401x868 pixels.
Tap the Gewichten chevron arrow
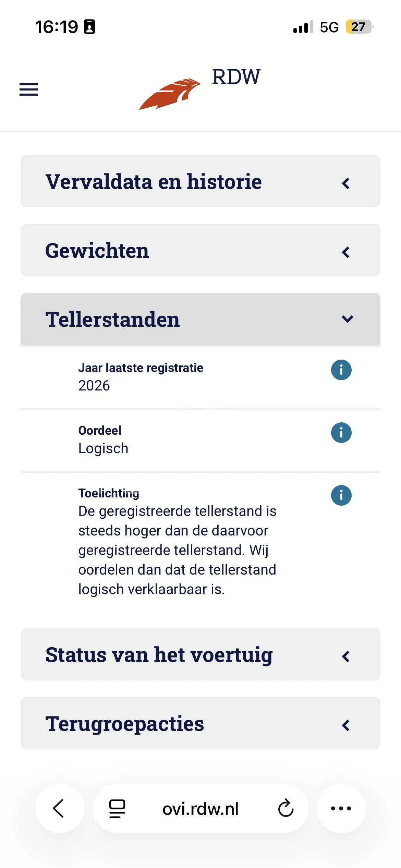click(x=346, y=252)
